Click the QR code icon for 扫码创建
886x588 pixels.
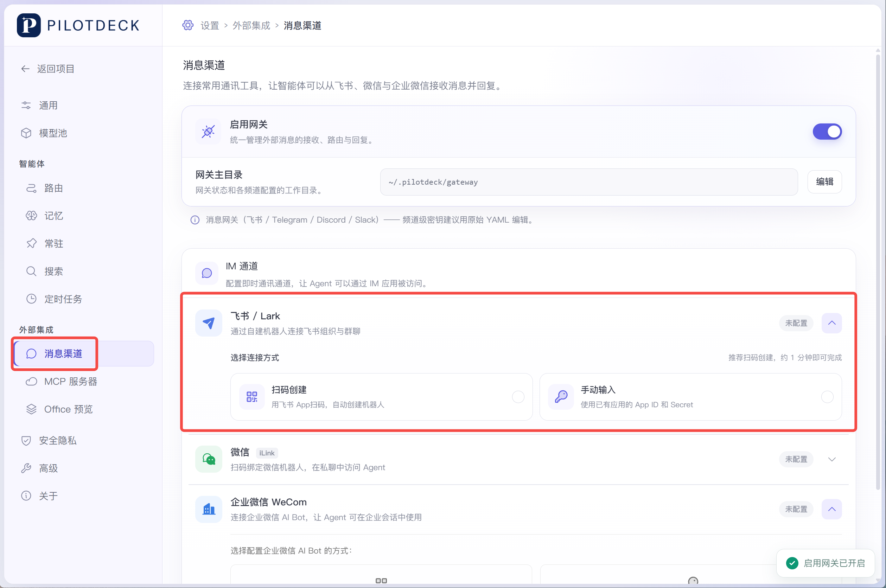(252, 397)
